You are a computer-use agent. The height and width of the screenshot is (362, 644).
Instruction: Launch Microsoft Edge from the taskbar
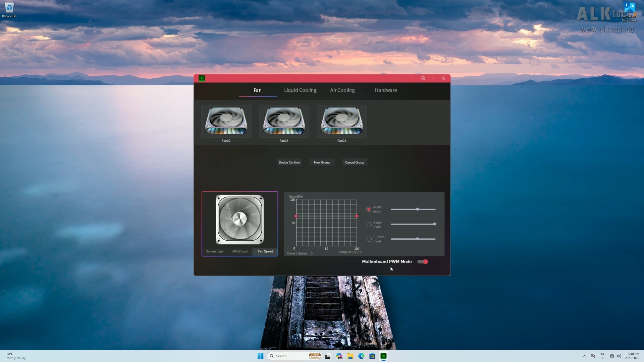click(361, 356)
